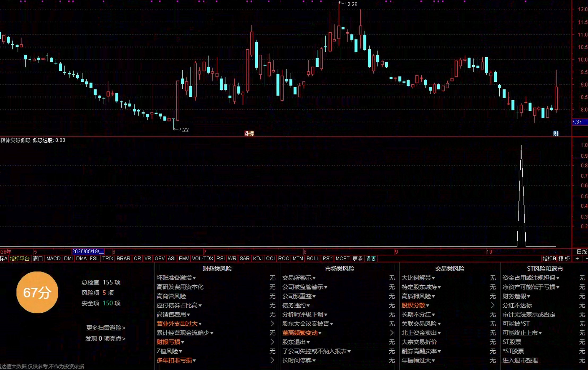Open the 发现 0 项亮点 link
Image resolution: width=588 pixels, height=370 pixels.
tap(105, 338)
